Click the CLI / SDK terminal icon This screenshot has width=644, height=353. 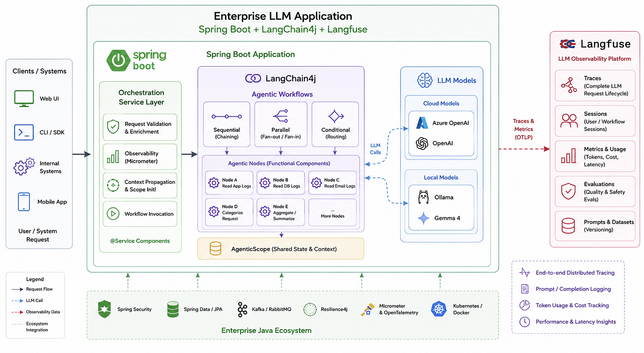click(24, 132)
